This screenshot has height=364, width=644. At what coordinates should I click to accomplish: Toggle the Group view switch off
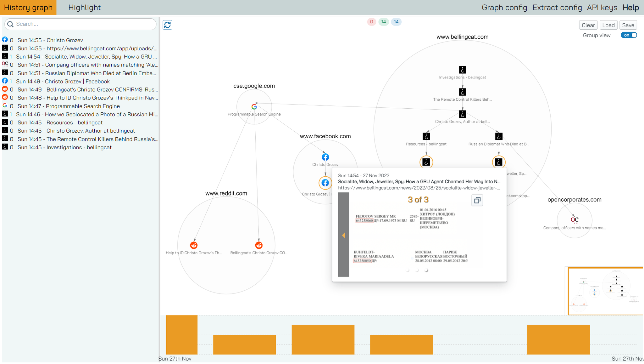(x=629, y=35)
